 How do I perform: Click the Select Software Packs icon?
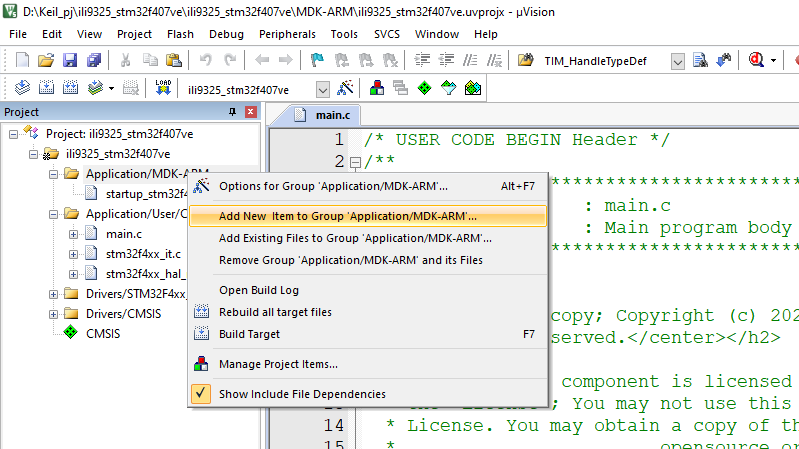click(448, 88)
